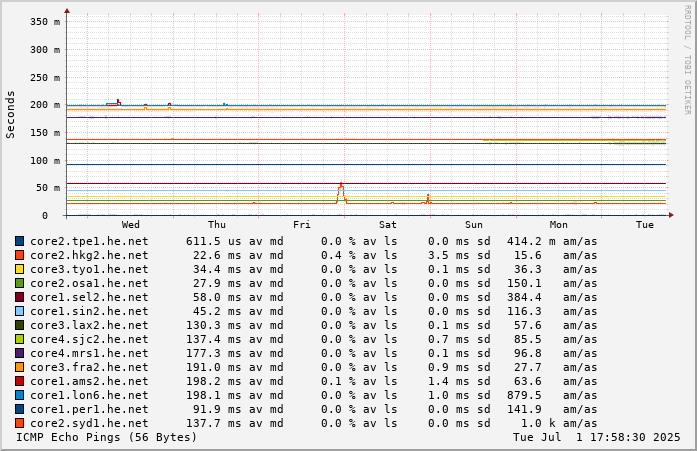
Task: Click the Mon label on time axis
Action: click(x=559, y=225)
